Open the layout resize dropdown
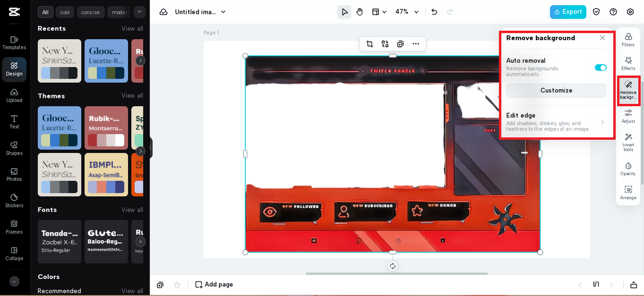The width and height of the screenshot is (644, 296). 379,12
